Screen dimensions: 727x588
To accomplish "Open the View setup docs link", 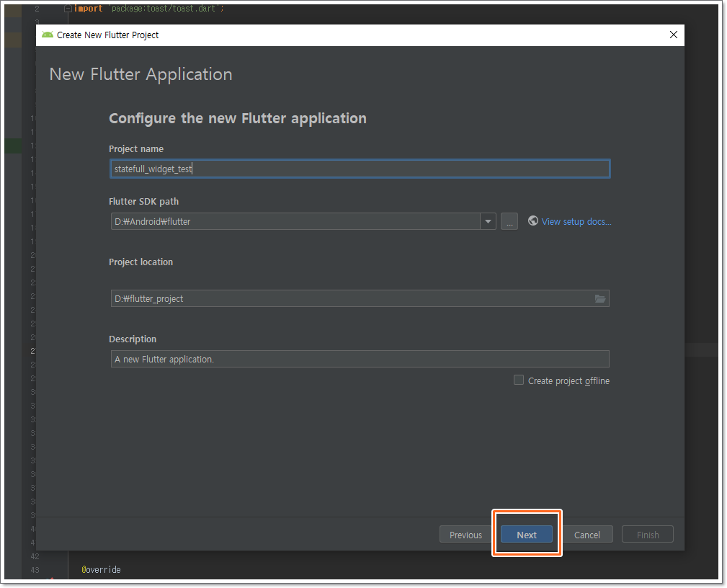I will coord(576,222).
